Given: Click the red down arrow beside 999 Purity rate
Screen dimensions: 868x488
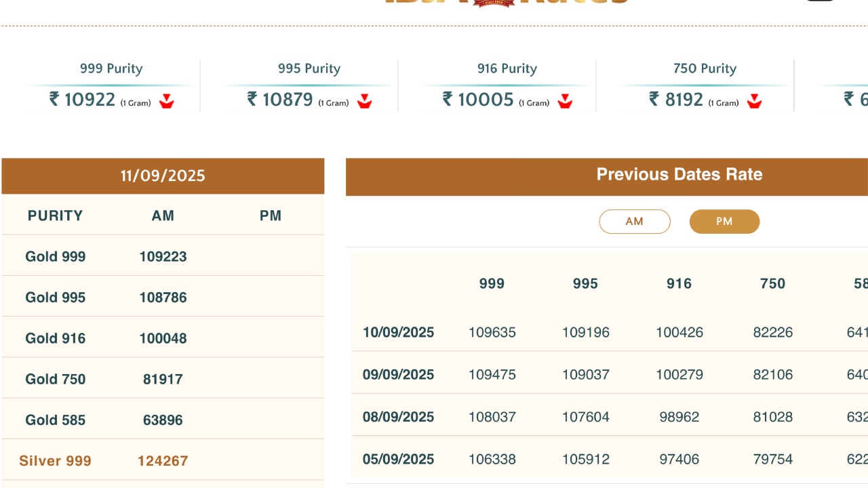Looking at the screenshot, I should point(167,102).
